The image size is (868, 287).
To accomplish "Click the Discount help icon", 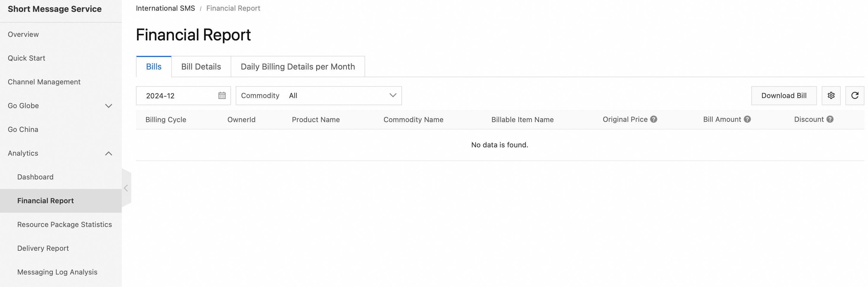I will click(x=830, y=119).
